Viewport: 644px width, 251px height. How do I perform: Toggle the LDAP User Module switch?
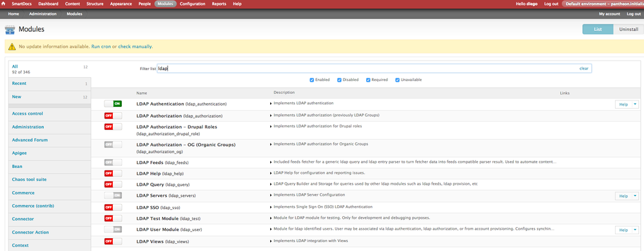pyautogui.click(x=113, y=229)
